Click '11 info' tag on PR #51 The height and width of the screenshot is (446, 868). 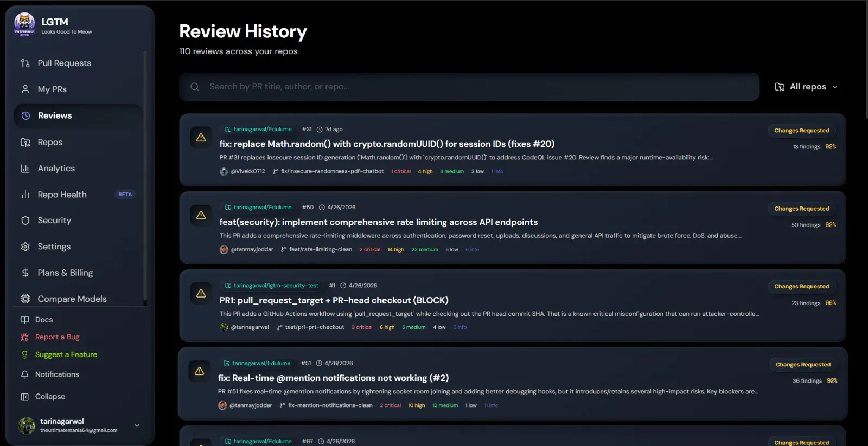[x=491, y=405]
